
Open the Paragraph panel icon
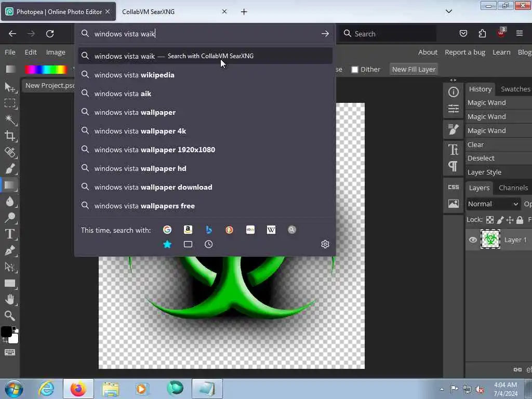click(x=453, y=166)
